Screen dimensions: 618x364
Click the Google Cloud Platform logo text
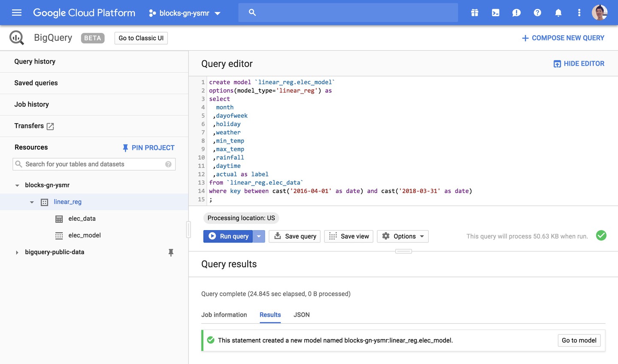coord(84,13)
